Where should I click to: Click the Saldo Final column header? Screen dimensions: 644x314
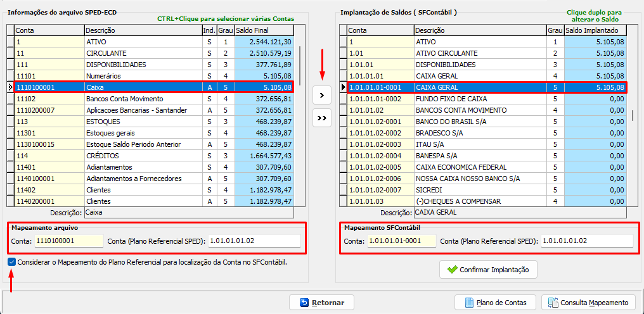click(262, 30)
